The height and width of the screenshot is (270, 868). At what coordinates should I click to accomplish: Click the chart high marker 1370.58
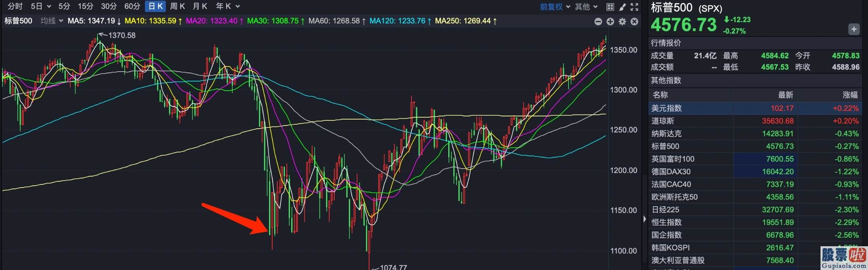click(122, 35)
